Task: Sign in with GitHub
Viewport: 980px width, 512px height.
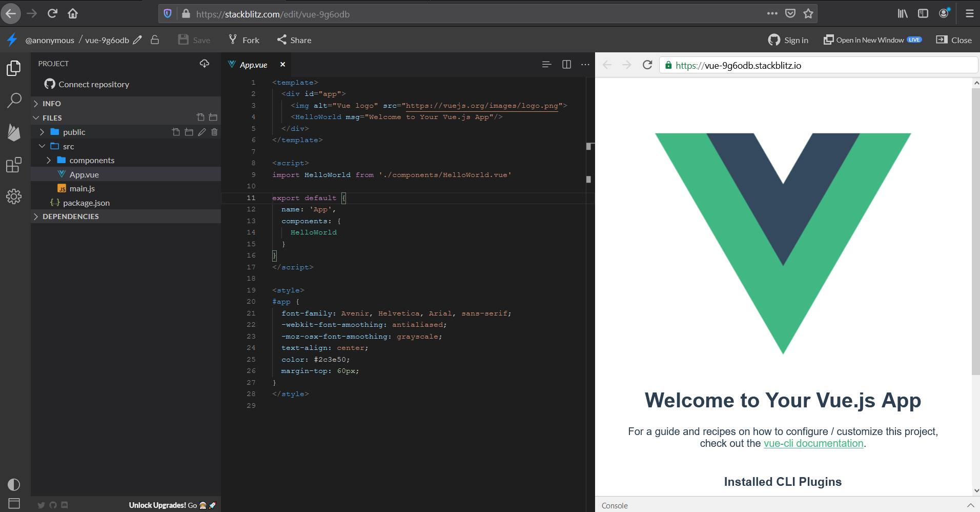Action: coord(788,40)
